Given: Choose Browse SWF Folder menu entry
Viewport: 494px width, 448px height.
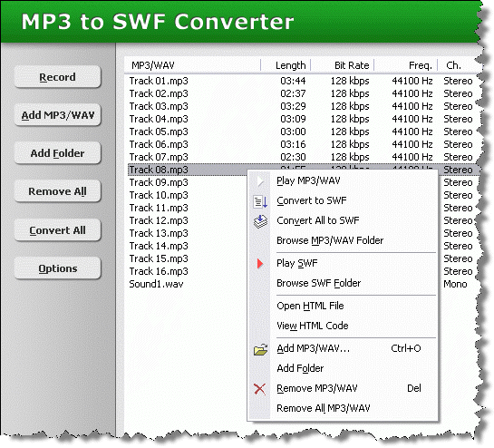Looking at the screenshot, I should click(343, 283).
